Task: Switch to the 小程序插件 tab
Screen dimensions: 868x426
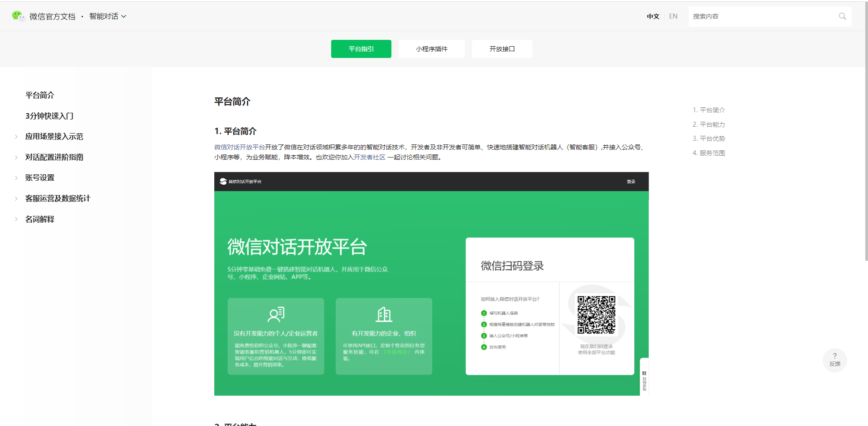Action: tap(432, 49)
